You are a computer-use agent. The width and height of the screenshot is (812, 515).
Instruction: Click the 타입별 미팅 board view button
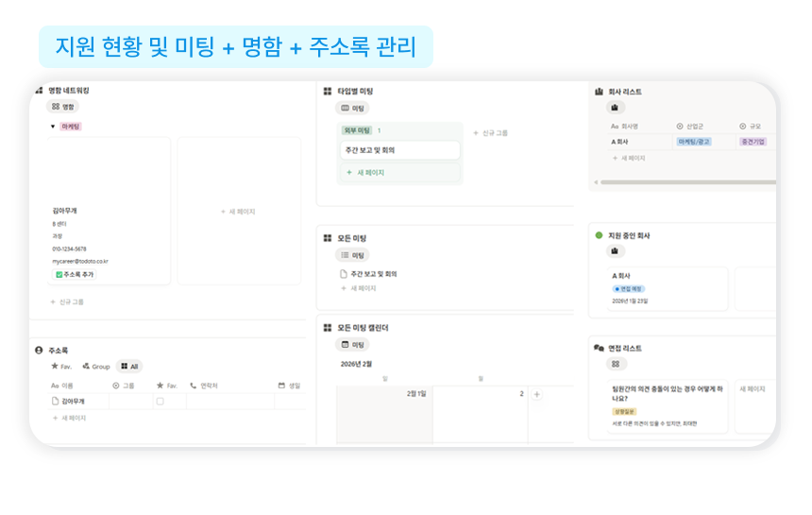pos(352,109)
